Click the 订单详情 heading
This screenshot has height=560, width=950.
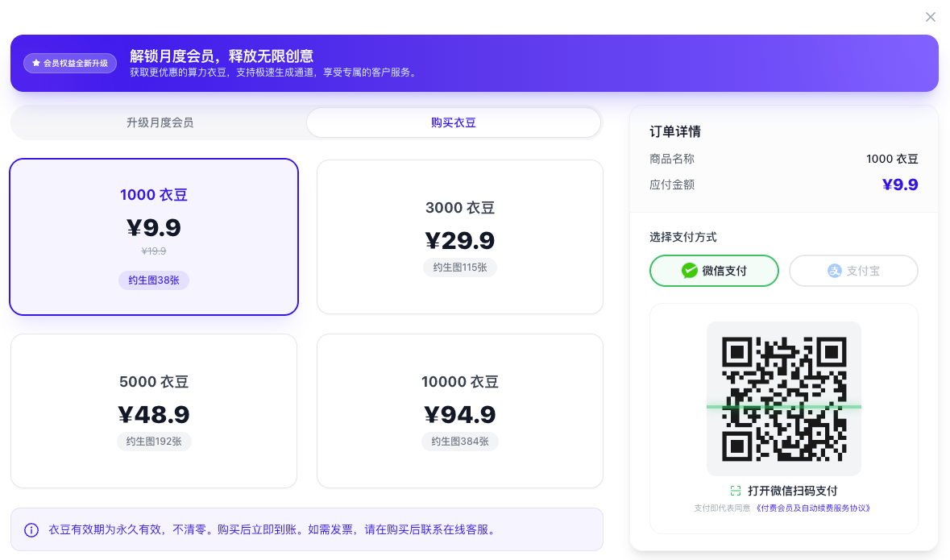tap(675, 131)
